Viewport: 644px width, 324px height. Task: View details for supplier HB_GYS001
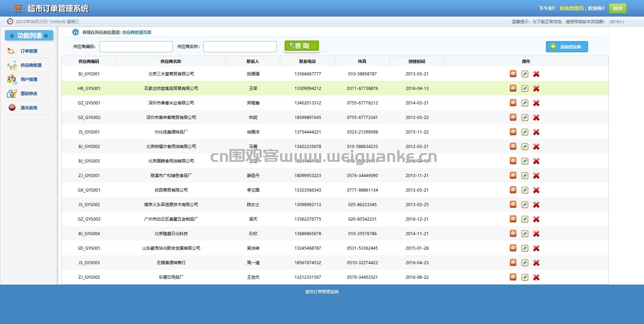click(x=513, y=88)
